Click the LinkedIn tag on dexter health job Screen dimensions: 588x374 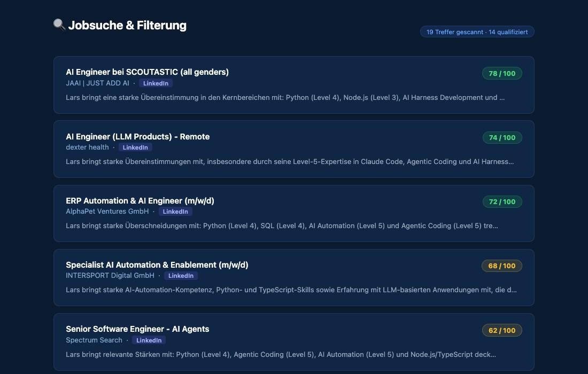[x=135, y=147]
